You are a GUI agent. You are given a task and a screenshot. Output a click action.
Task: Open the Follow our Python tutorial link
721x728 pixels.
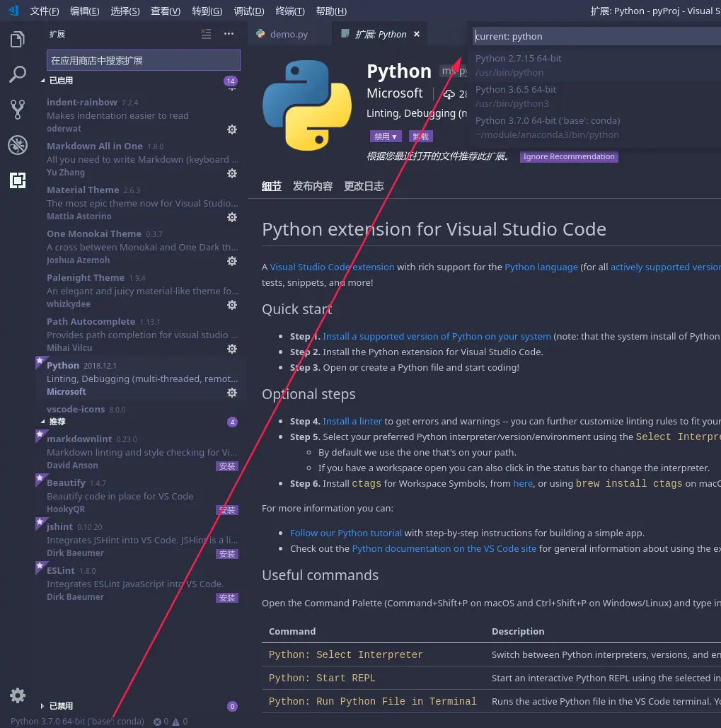click(x=346, y=533)
